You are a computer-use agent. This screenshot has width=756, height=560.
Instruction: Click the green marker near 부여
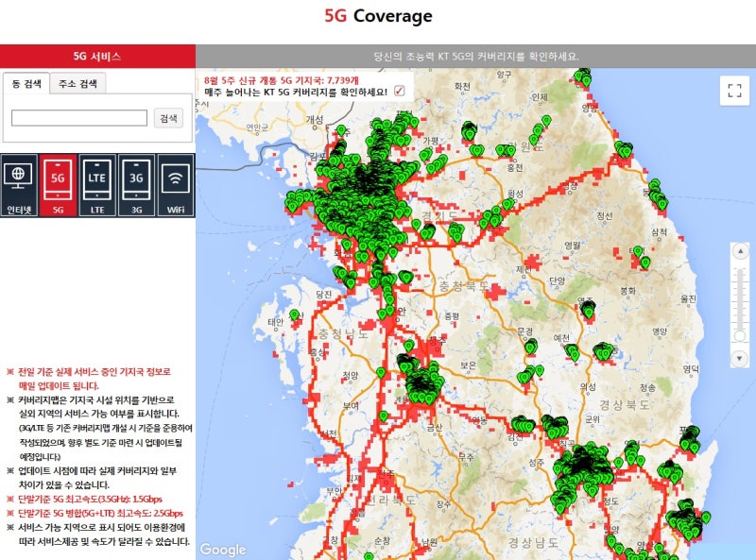[384, 416]
